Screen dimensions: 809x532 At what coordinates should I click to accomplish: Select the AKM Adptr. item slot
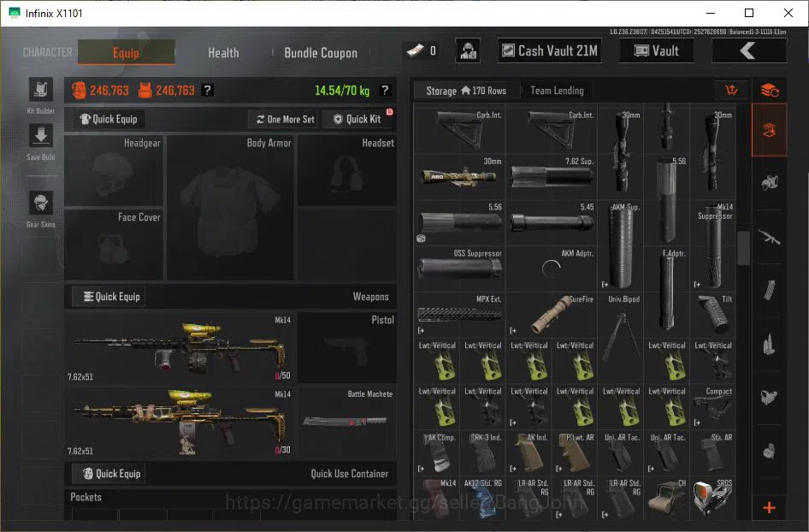[x=552, y=269]
